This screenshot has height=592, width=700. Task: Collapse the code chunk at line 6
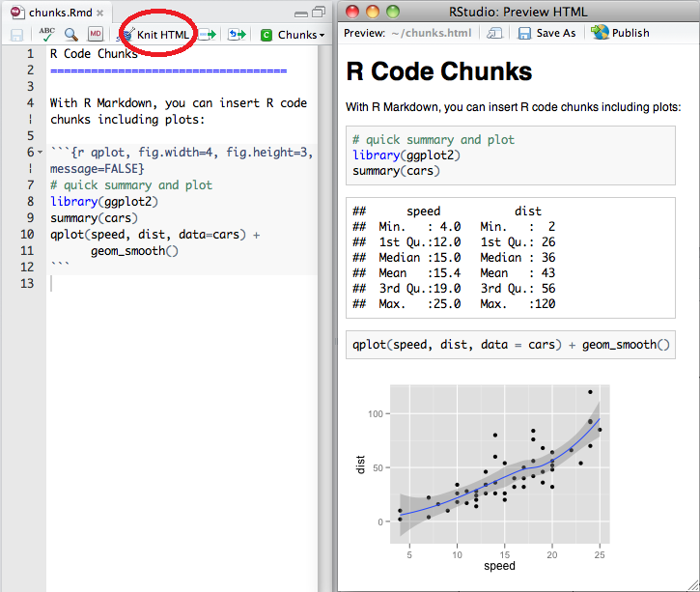(40, 154)
